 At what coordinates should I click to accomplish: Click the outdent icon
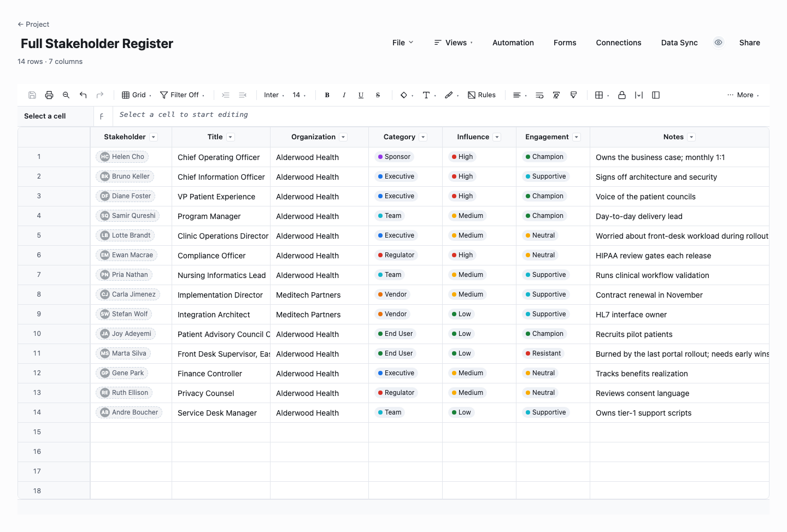point(243,95)
